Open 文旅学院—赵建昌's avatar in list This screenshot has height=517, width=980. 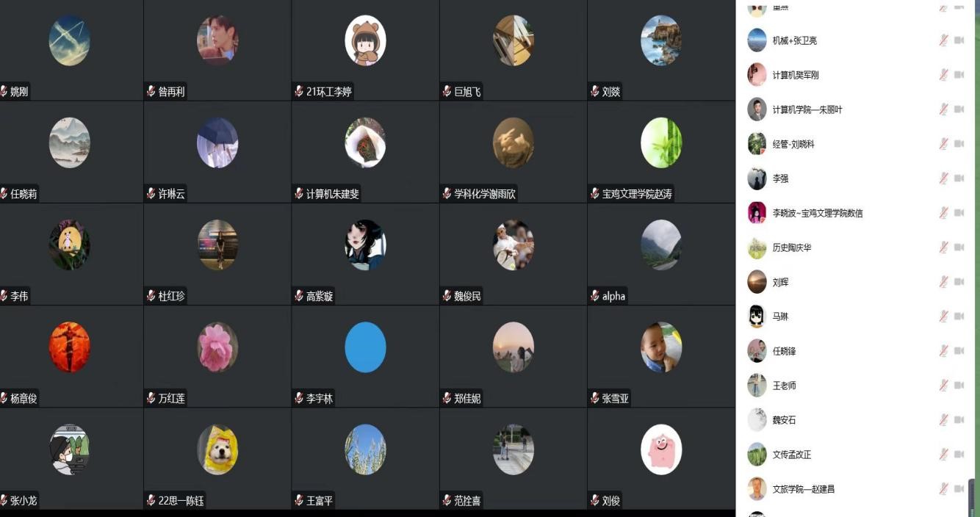point(757,489)
